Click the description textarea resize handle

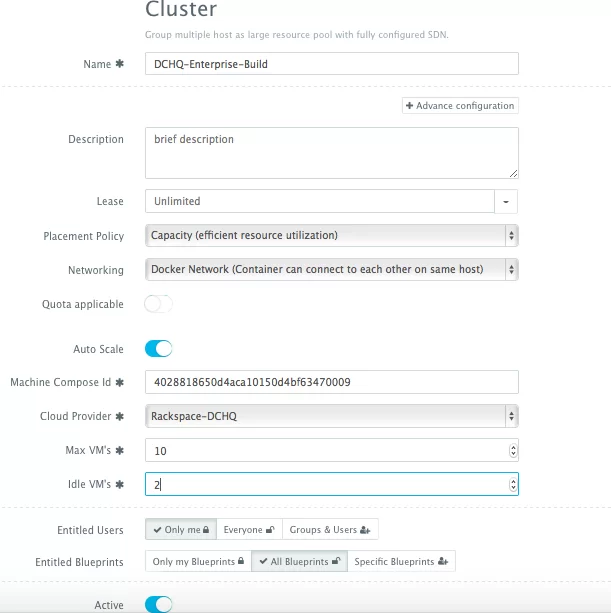(x=513, y=174)
